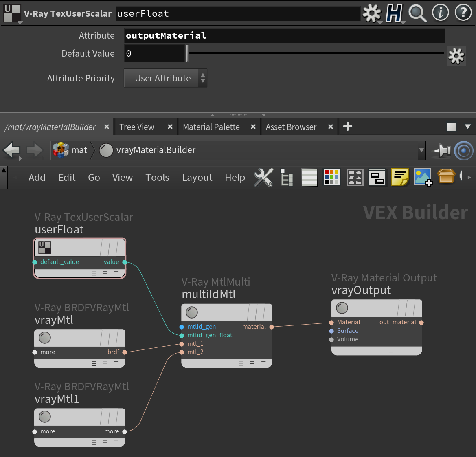
Task: Search parameters with the magnifier icon
Action: click(417, 13)
